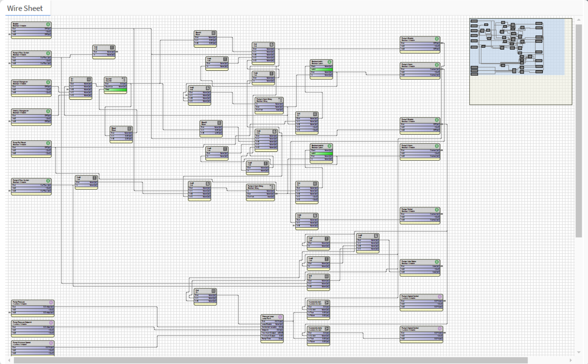The image size is (588, 364).
Task: Click the scroll down arrow of vertical scrollbar
Action: (x=579, y=352)
